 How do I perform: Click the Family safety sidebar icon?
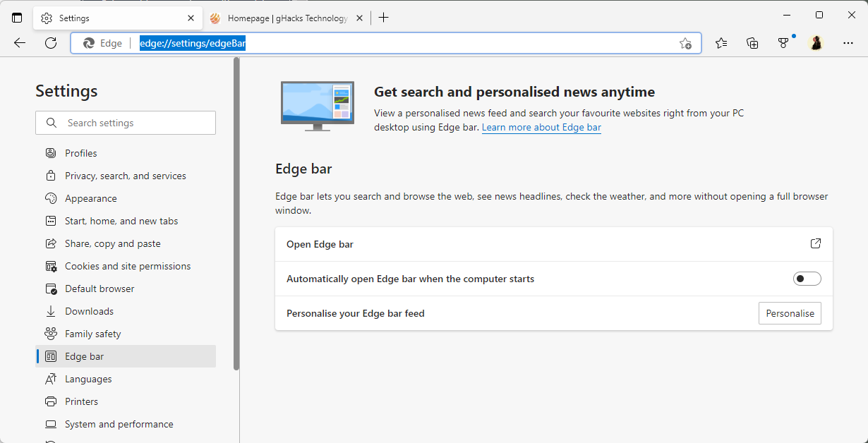point(50,334)
